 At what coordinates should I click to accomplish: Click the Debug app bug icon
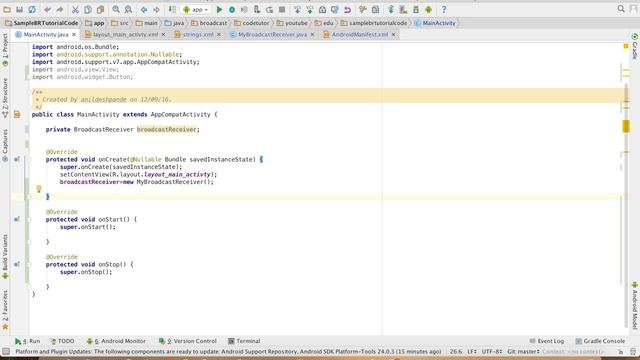(x=232, y=9)
